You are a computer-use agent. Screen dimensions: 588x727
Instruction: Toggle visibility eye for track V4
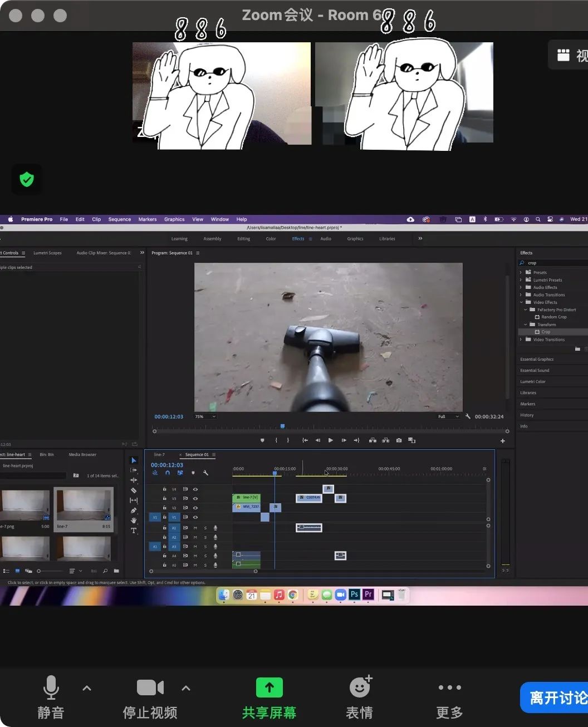[x=195, y=489]
